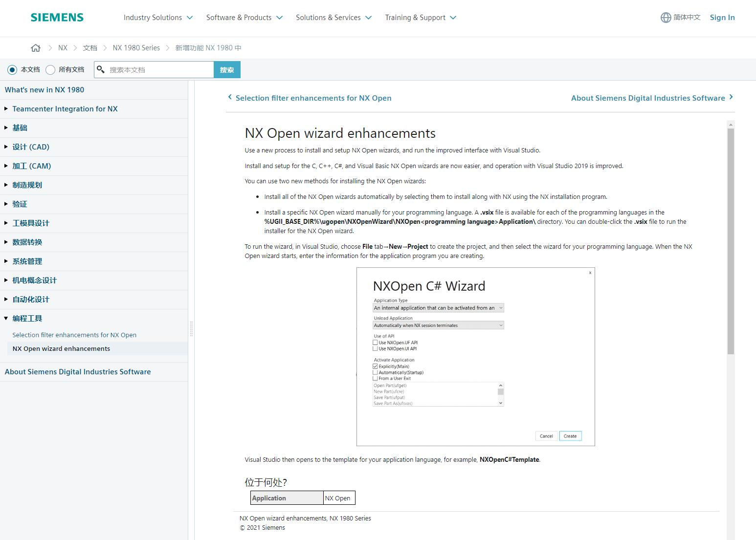Image resolution: width=756 pixels, height=540 pixels.
Task: Click the wizard Create button
Action: point(570,436)
